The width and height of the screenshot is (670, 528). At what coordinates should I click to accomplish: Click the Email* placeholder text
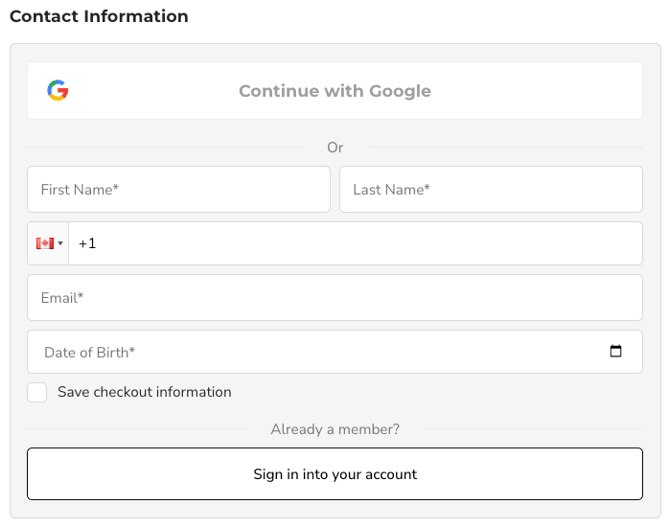point(62,298)
